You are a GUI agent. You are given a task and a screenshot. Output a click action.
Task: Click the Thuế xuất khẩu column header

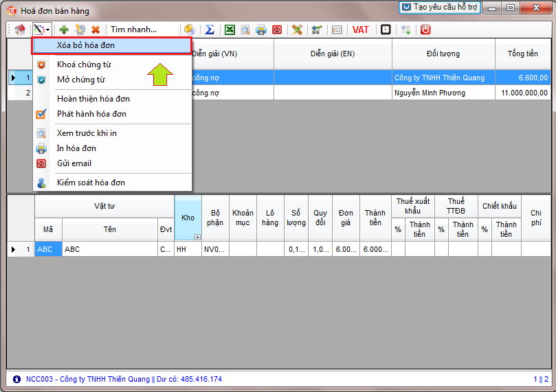(x=413, y=206)
